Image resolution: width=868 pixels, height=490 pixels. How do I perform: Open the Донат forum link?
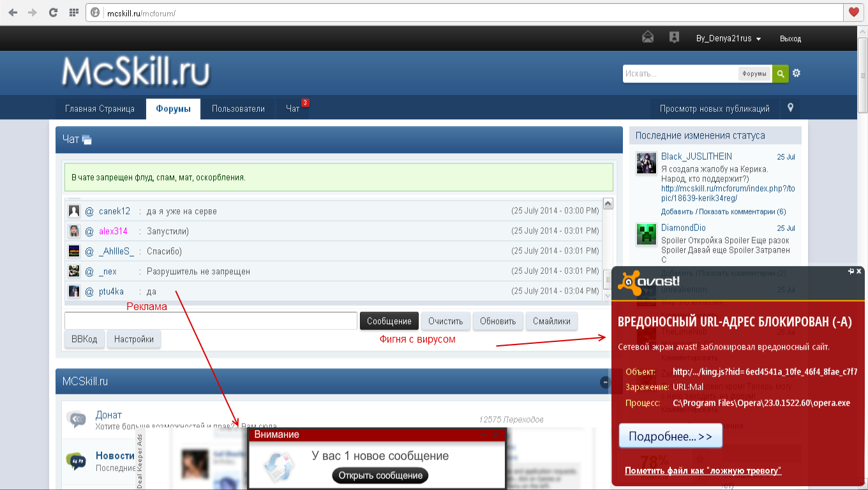click(x=108, y=415)
